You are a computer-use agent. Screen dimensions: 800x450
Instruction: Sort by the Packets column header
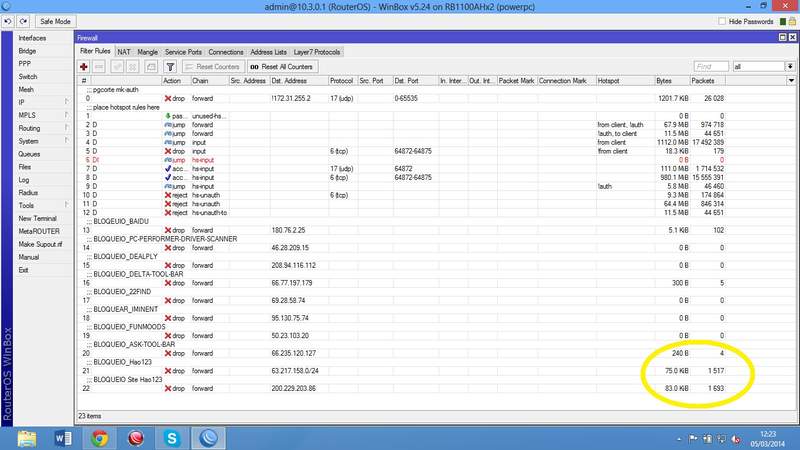click(707, 81)
